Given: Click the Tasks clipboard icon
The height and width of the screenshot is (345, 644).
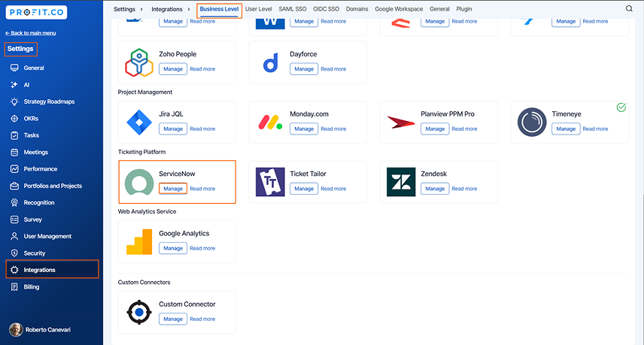Looking at the screenshot, I should [14, 135].
